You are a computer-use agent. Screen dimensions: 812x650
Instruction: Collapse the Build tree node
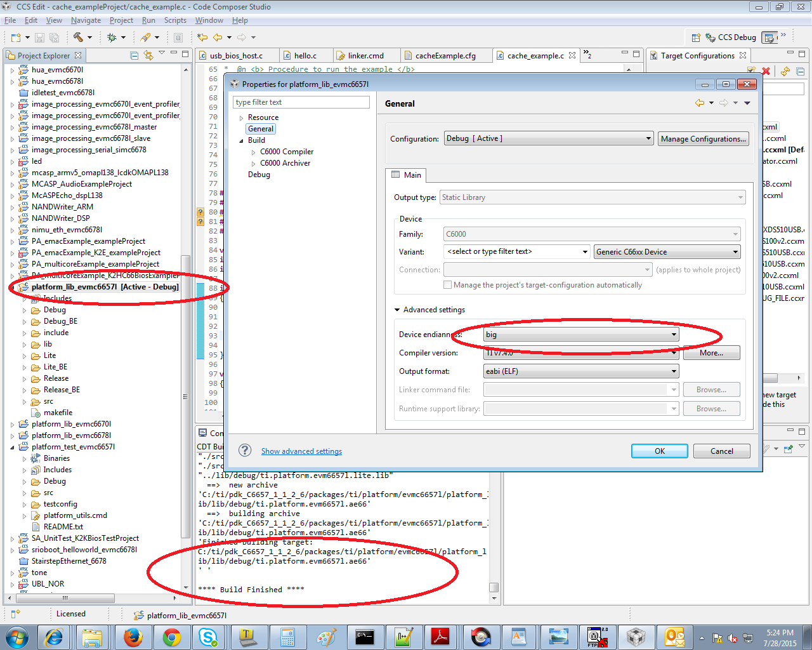(241, 141)
